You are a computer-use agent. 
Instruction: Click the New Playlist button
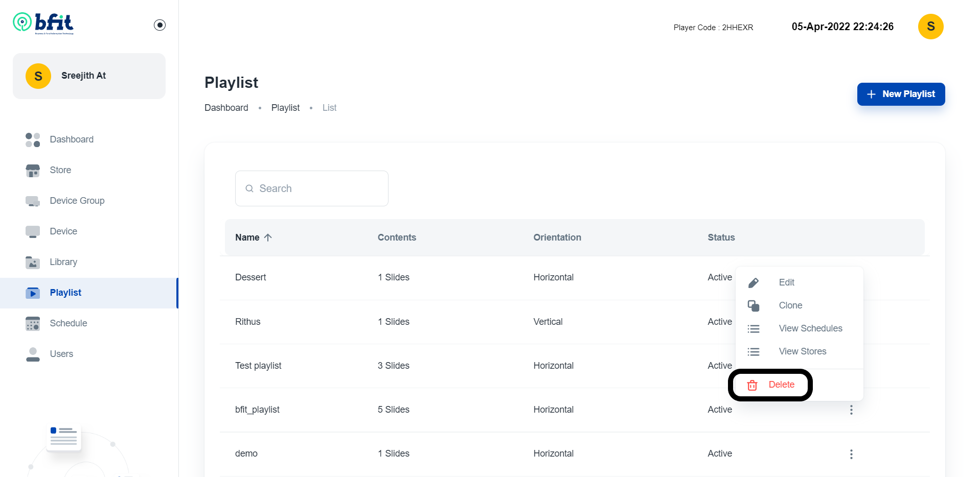[901, 94]
